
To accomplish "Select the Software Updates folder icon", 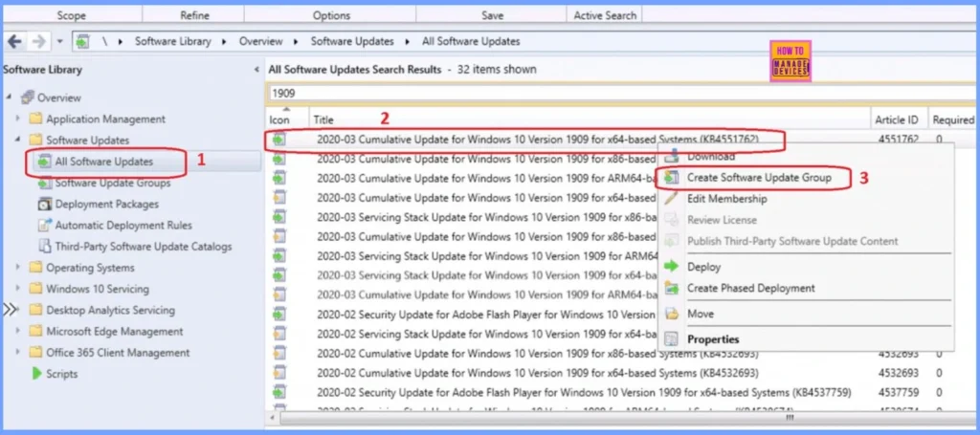I will tap(35, 140).
